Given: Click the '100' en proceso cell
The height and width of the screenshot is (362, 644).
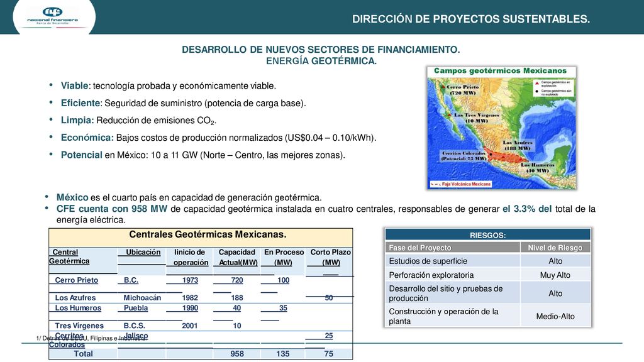Looking at the screenshot, I should point(284,280).
